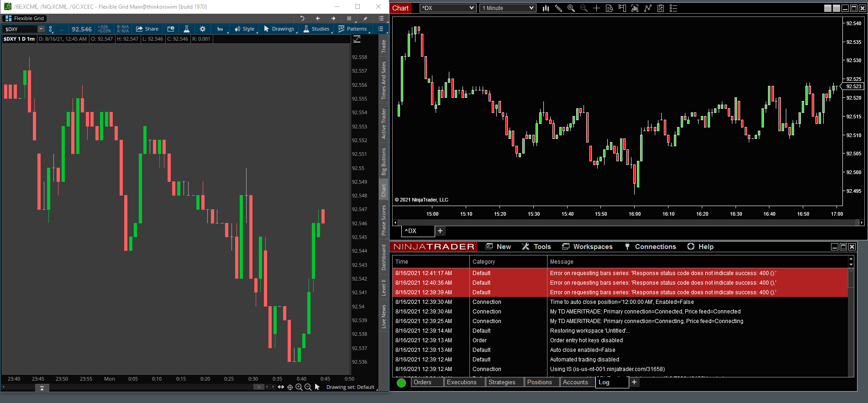Add new chart tab with plus
Screen dimensions: 868x403
click(440, 231)
